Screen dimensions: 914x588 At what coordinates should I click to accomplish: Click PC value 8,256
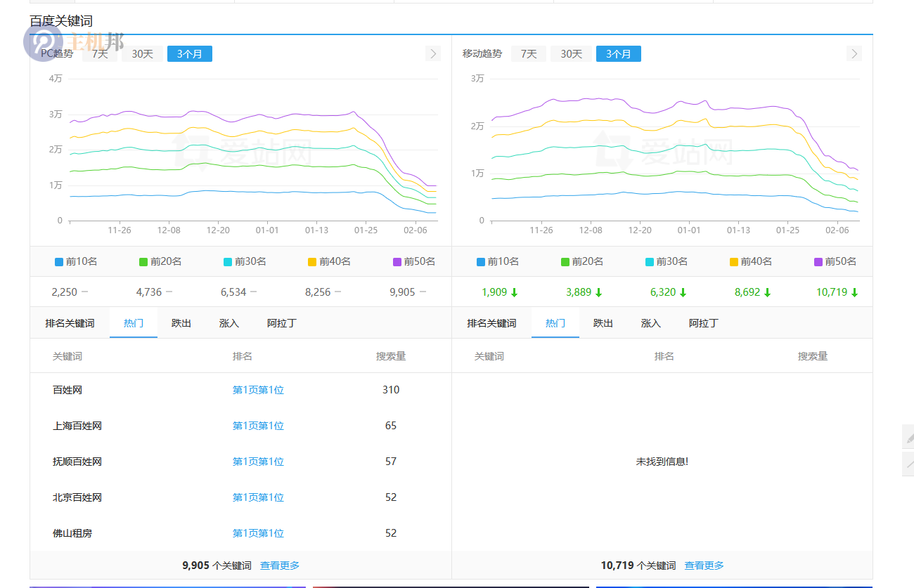point(318,292)
